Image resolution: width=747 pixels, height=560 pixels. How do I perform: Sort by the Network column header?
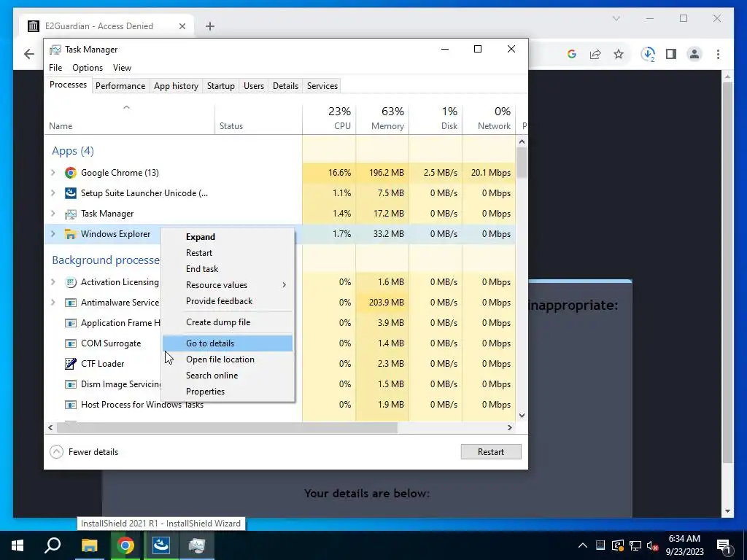(x=489, y=119)
